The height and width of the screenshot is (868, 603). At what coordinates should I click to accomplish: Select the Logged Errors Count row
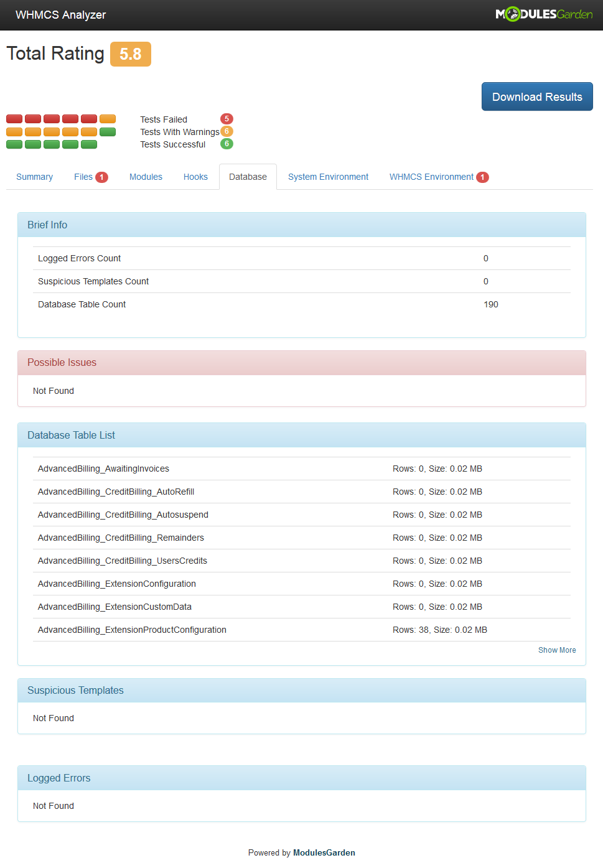(x=302, y=258)
